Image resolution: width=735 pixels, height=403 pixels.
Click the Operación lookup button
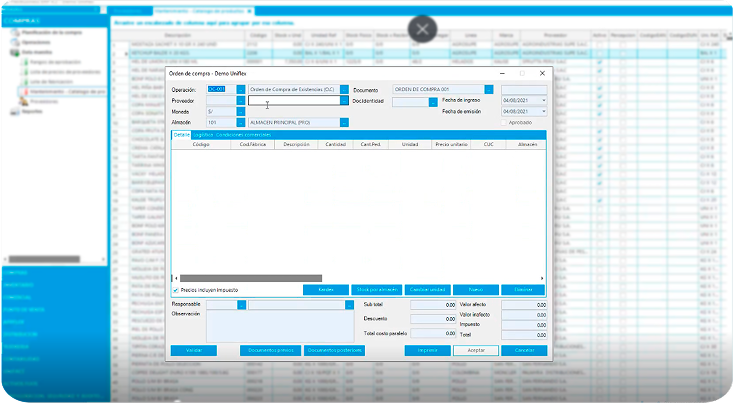[240, 89]
